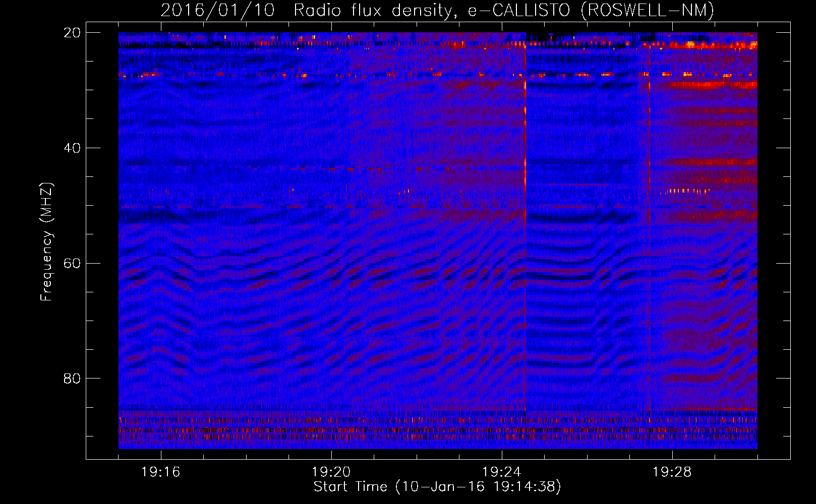This screenshot has height=504, width=816.
Task: Click the date 2016/01/10 in the title
Action: click(217, 10)
